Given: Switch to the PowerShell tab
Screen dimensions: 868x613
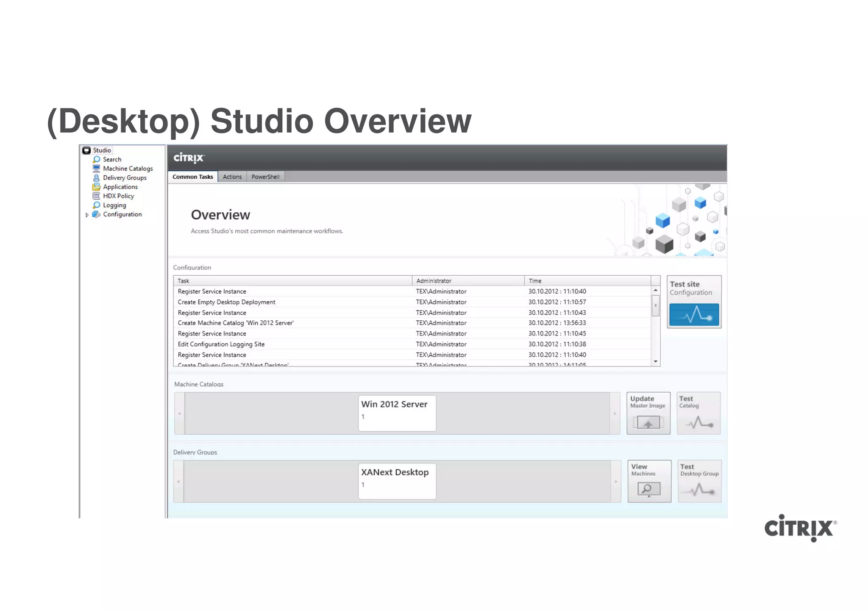Looking at the screenshot, I should (265, 177).
